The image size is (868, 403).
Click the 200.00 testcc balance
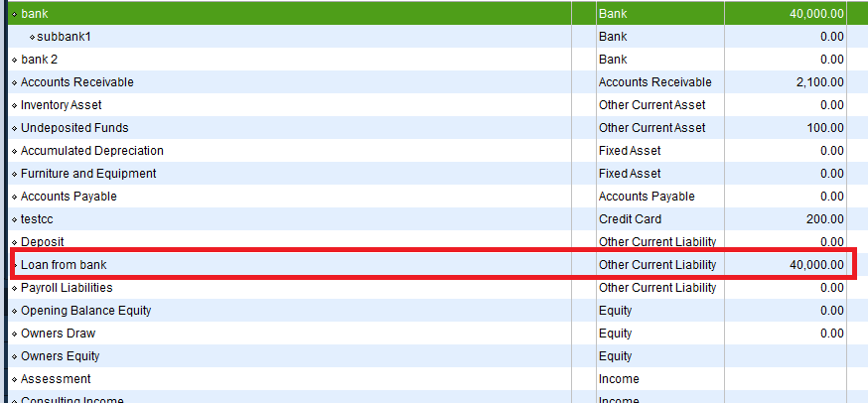[825, 219]
